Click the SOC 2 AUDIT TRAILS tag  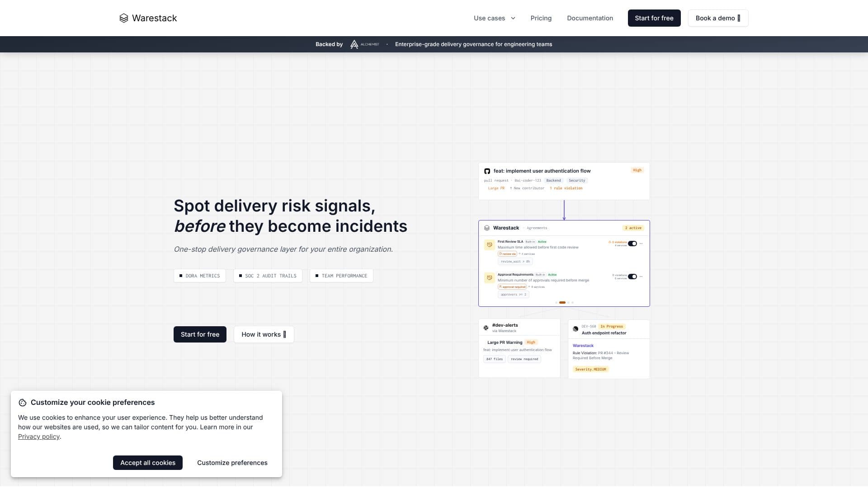pos(268,276)
